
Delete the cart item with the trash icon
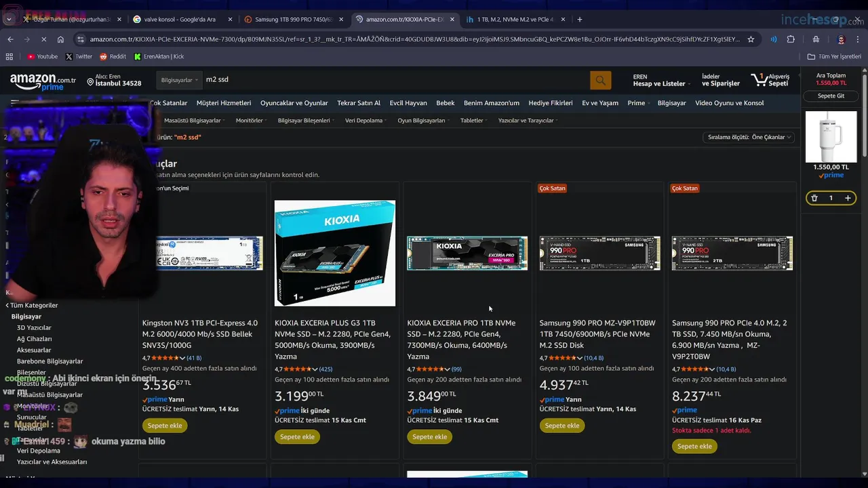(x=814, y=198)
